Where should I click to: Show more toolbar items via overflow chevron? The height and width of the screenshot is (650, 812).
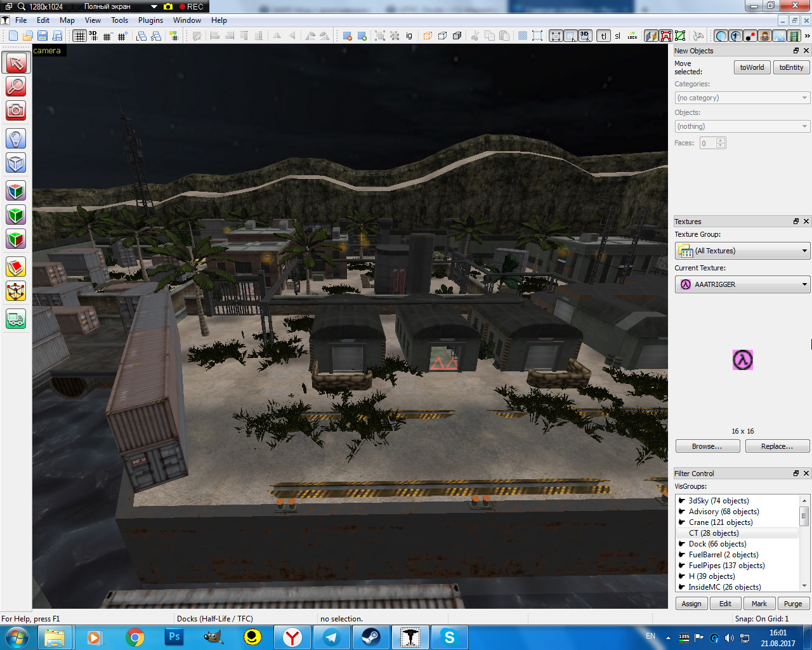click(807, 36)
